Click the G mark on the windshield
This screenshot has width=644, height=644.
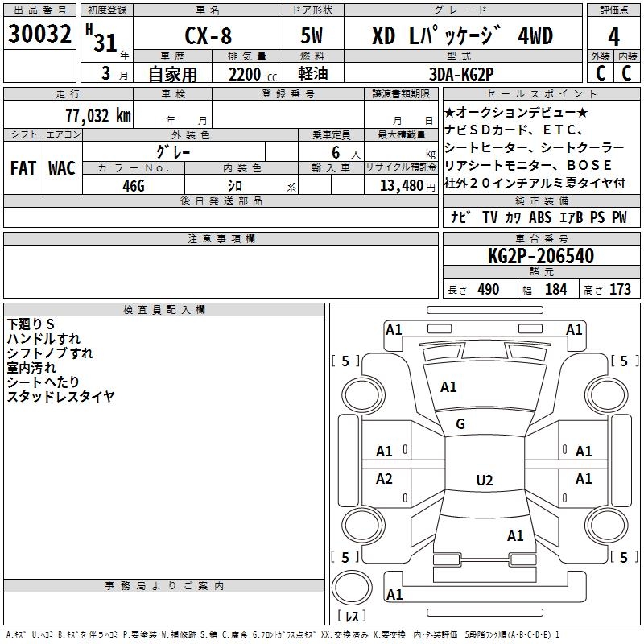click(x=460, y=424)
